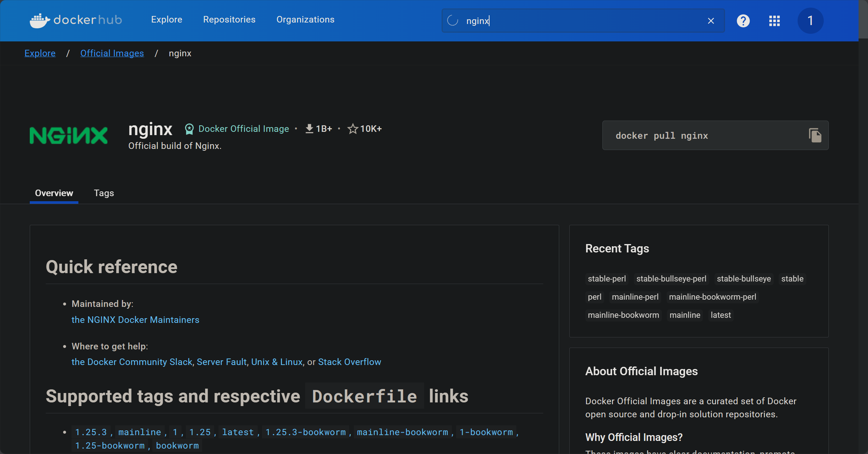Clear the search field with the X icon
This screenshot has width=868, height=454.
711,21
